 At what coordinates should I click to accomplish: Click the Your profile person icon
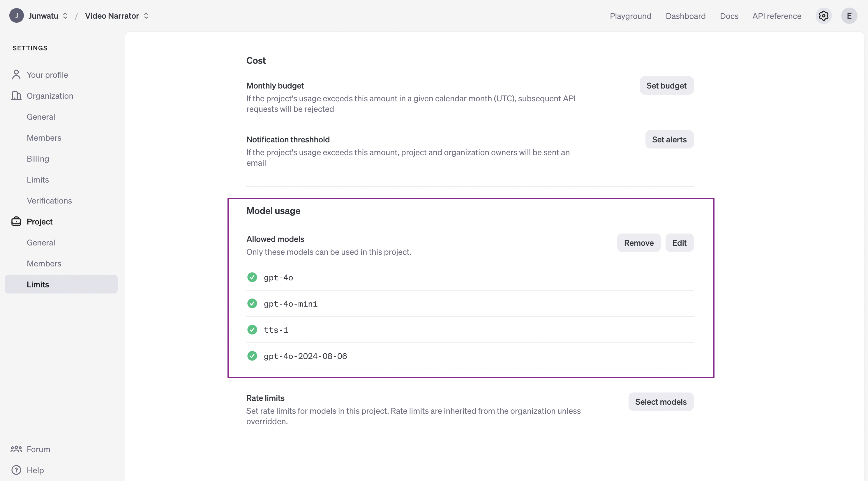[16, 75]
